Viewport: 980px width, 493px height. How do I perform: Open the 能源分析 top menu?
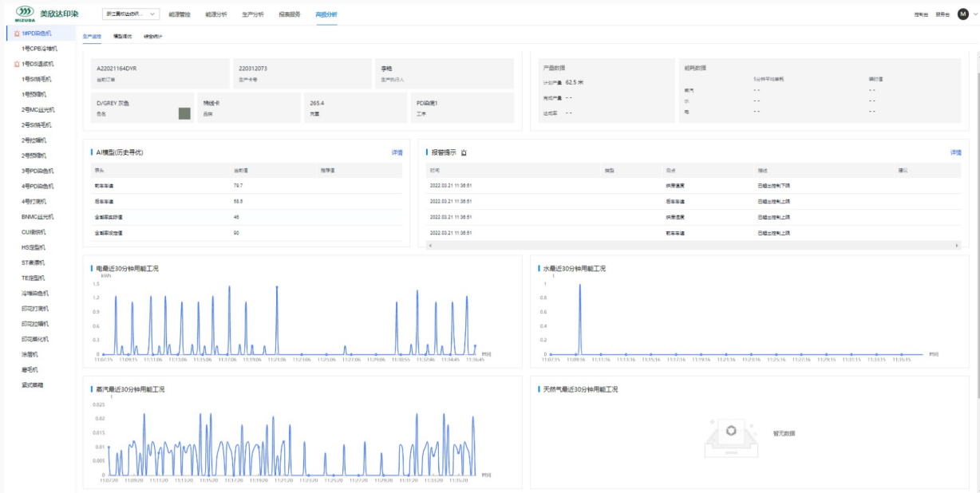[x=215, y=14]
